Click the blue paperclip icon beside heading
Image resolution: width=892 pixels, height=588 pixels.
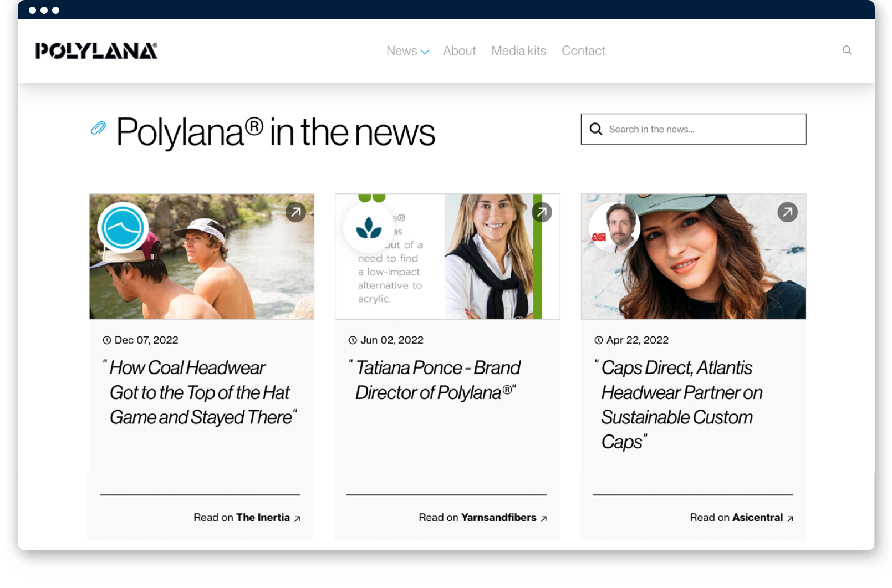pos(98,129)
